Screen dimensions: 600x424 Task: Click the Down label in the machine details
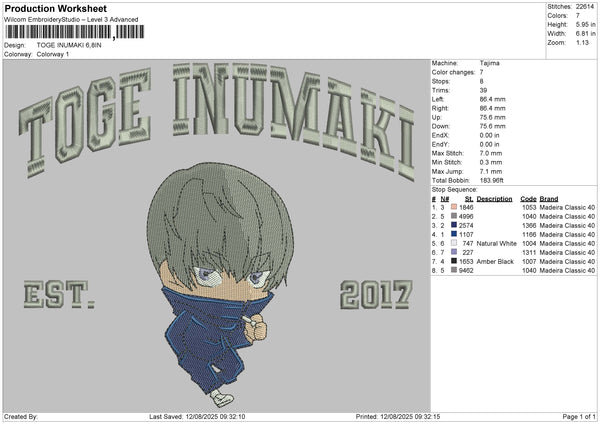441,126
